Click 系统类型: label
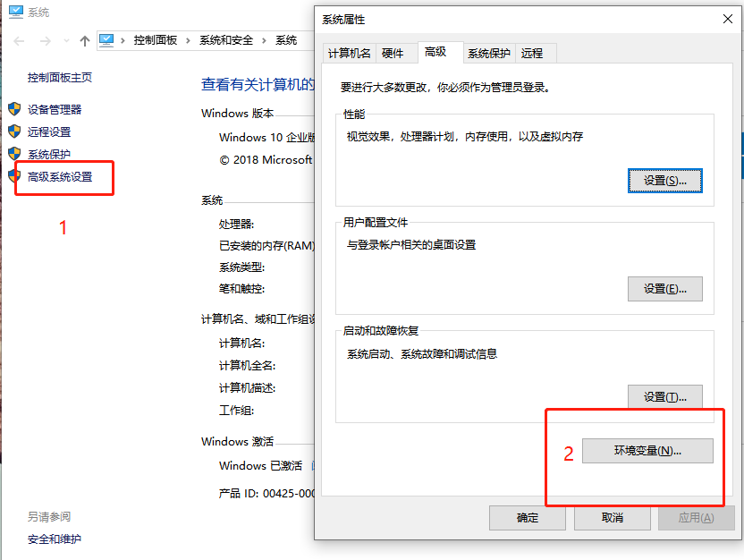The image size is (744, 560). 241,267
